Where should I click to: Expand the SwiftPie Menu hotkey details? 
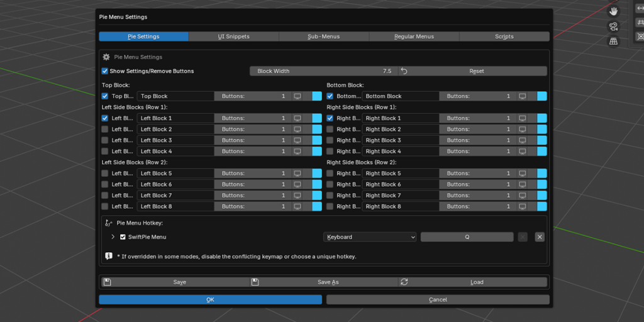pos(113,237)
